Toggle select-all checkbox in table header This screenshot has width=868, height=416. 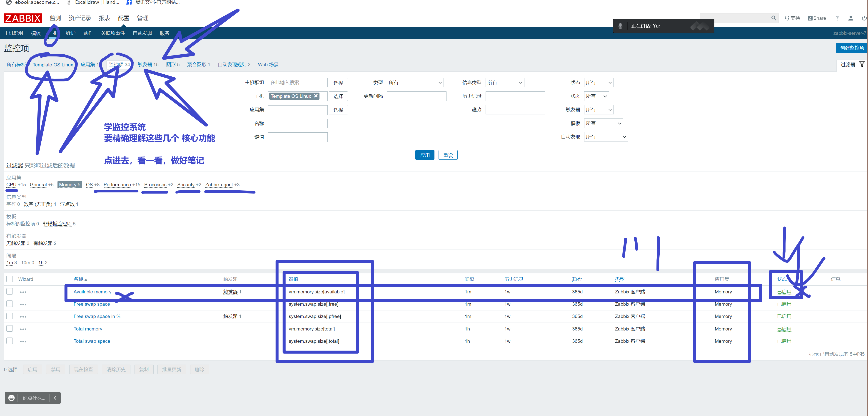pyautogui.click(x=10, y=279)
